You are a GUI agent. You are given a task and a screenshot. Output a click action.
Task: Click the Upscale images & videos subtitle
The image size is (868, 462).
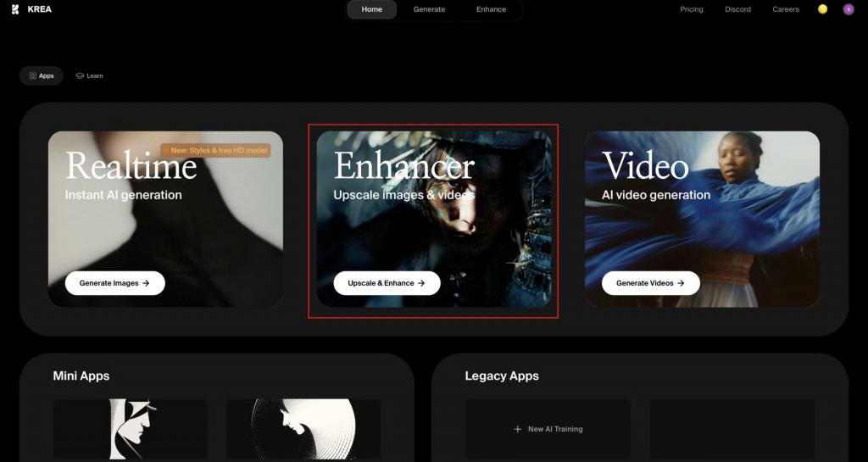[404, 195]
